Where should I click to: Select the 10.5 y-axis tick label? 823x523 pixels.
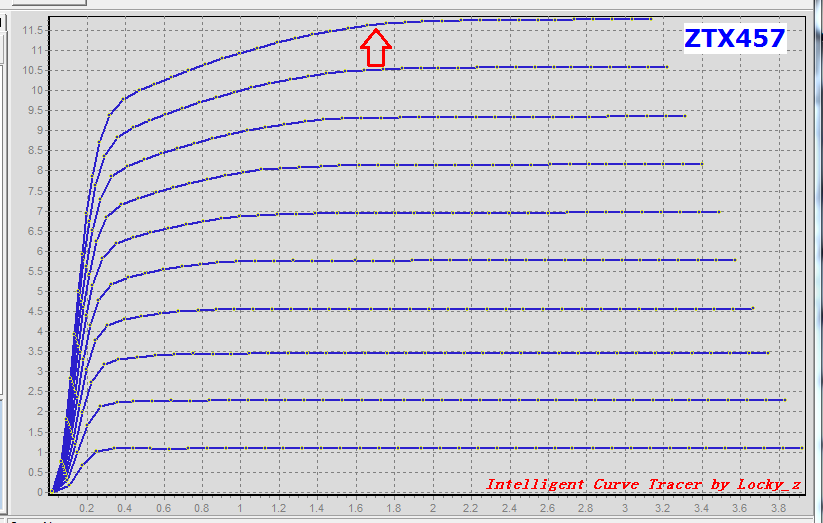click(x=32, y=70)
